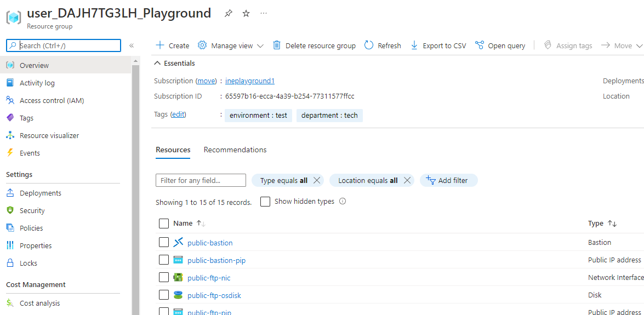Switch to the Recommendations tab
This screenshot has height=315, width=644.
(235, 150)
